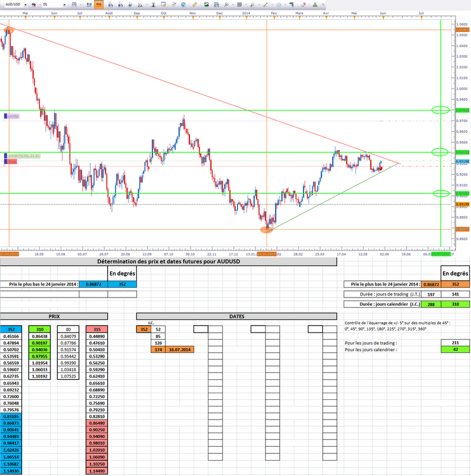Expand the horizontal lines dropdown arrow

tap(246, 5)
